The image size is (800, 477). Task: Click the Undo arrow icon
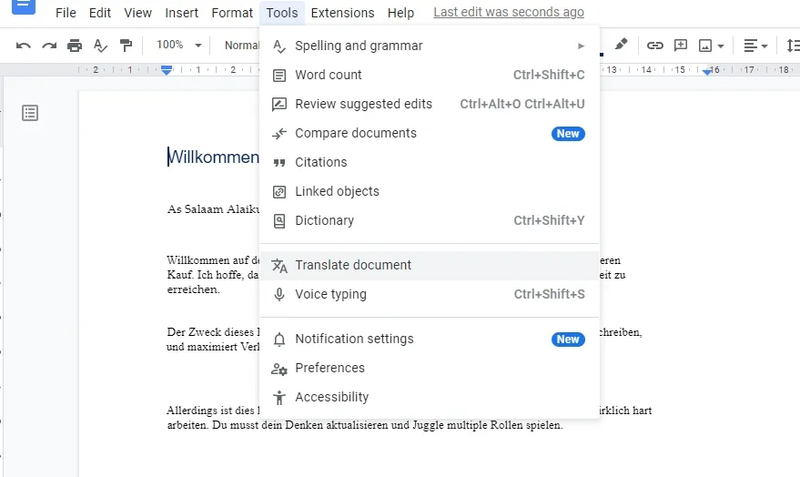pyautogui.click(x=23, y=45)
